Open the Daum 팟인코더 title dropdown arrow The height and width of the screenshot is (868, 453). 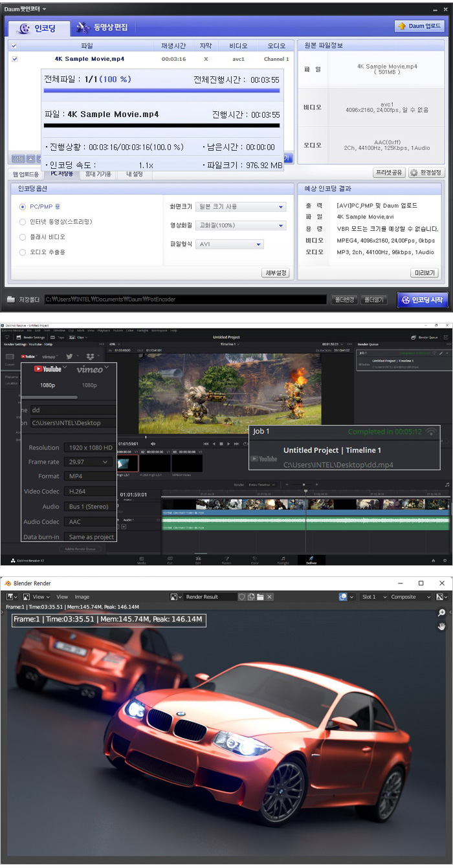coord(43,9)
